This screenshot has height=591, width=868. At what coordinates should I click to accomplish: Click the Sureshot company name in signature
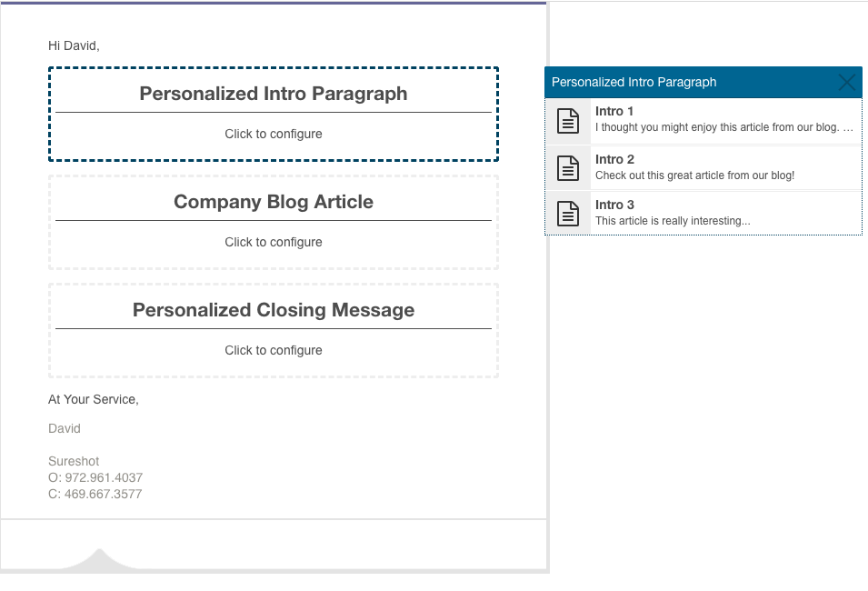74,461
